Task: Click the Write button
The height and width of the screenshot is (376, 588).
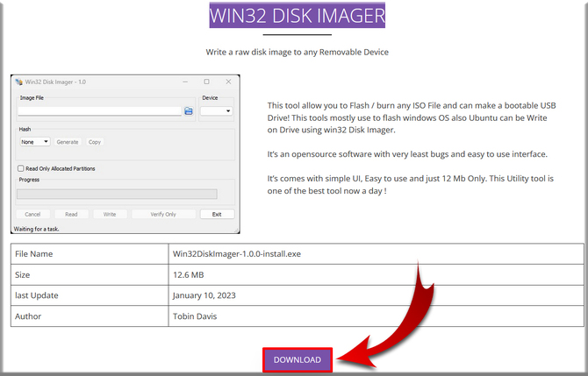Action: coord(110,214)
